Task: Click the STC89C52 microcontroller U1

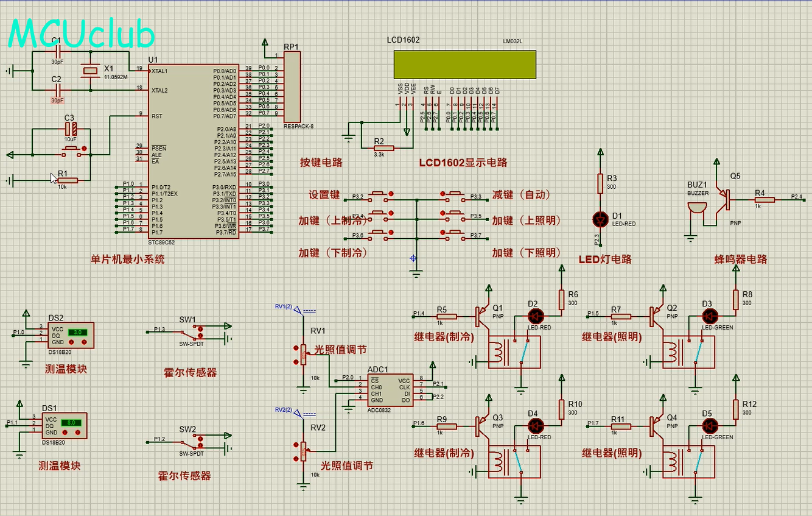Action: pos(194,151)
